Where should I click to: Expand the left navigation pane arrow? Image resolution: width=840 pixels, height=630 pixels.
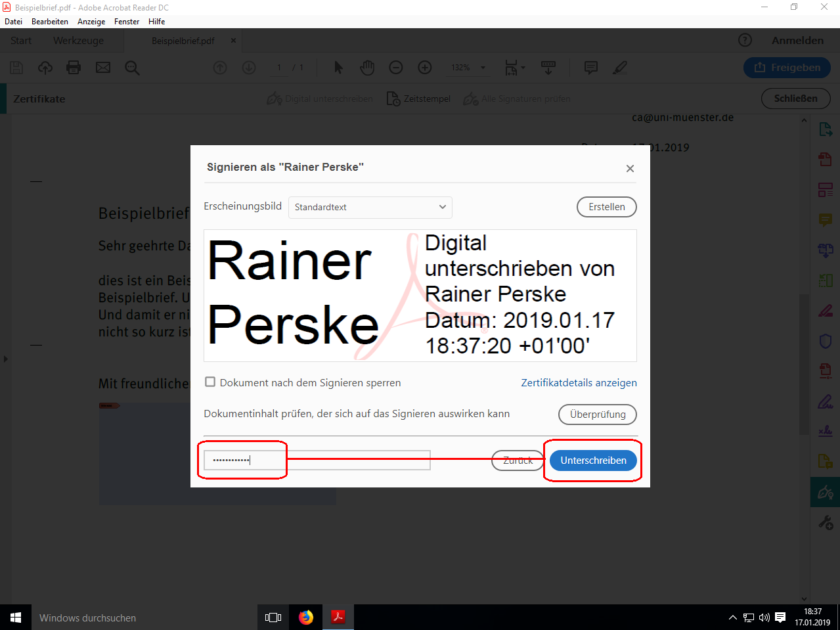tap(5, 359)
